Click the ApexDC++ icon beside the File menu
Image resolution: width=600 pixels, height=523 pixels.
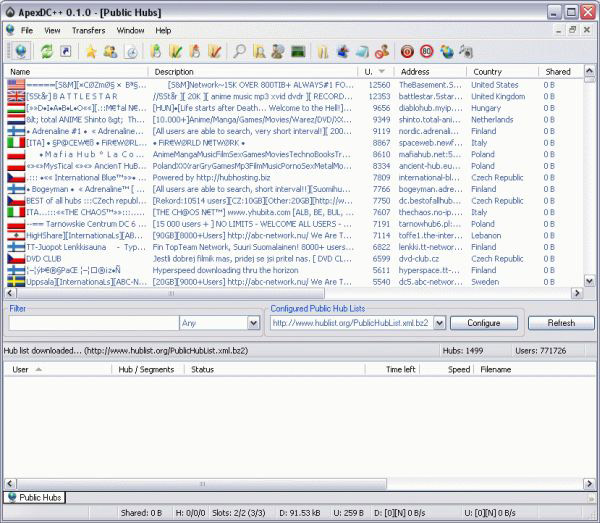10,30
